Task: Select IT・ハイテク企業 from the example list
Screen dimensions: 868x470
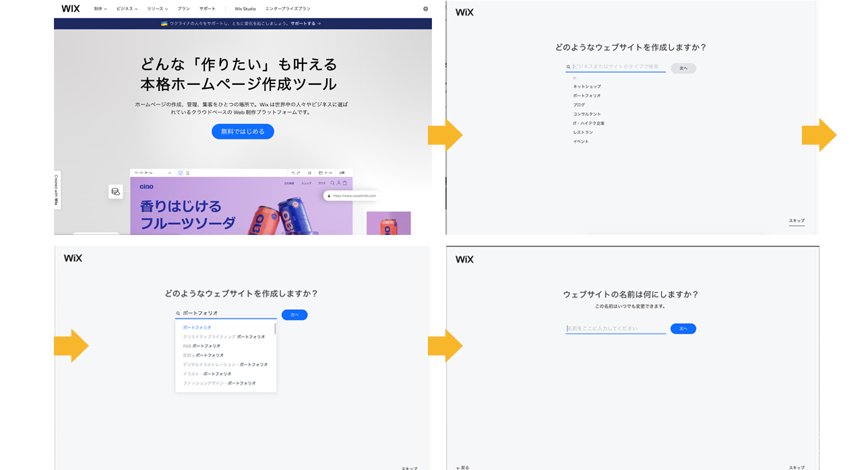Action: [589, 123]
